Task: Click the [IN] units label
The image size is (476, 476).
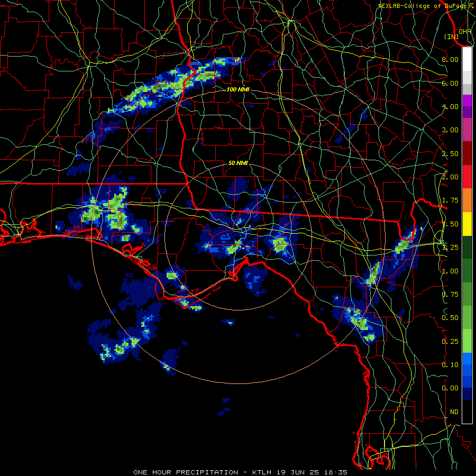Action: point(452,36)
